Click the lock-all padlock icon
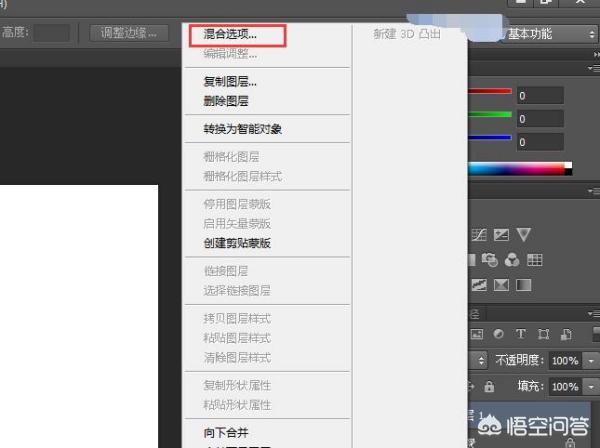 tap(489, 387)
